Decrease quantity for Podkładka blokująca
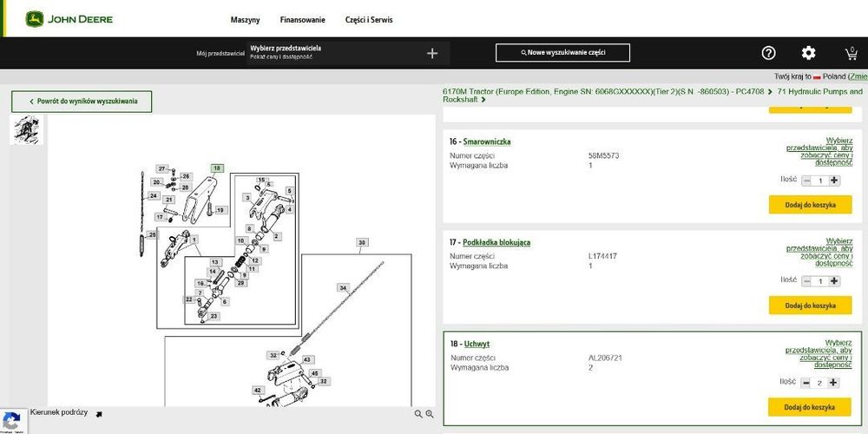Screen dimensions: 868x434 click(807, 281)
